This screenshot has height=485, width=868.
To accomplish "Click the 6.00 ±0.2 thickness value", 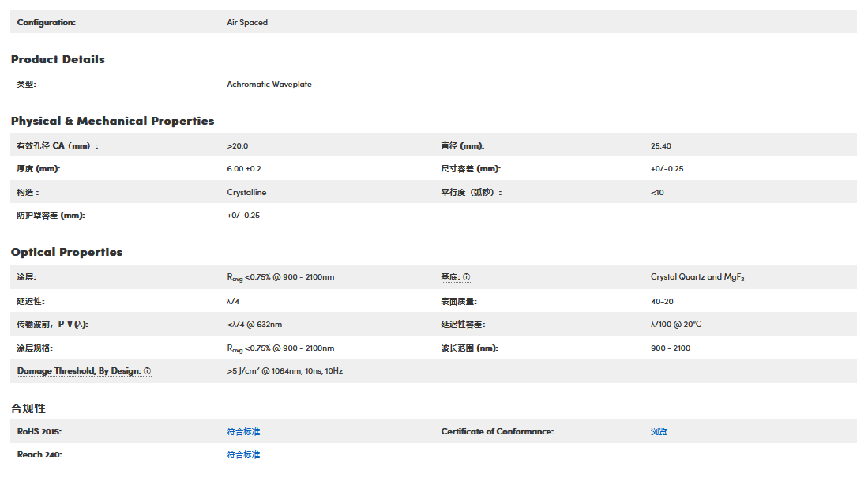I will click(243, 169).
